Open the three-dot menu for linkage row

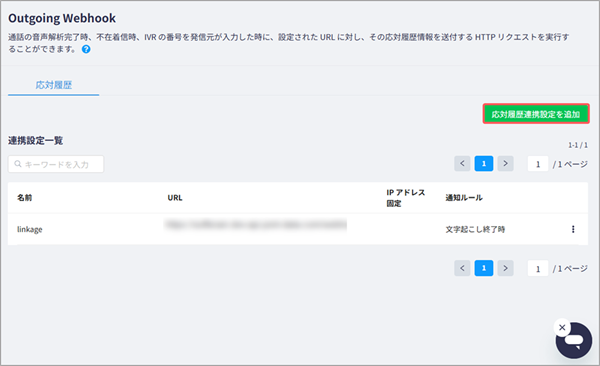[573, 229]
